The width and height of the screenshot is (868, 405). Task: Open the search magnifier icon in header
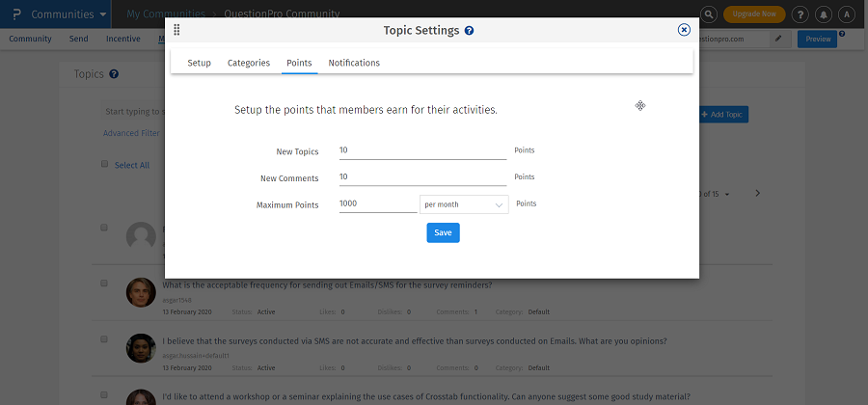pyautogui.click(x=709, y=14)
